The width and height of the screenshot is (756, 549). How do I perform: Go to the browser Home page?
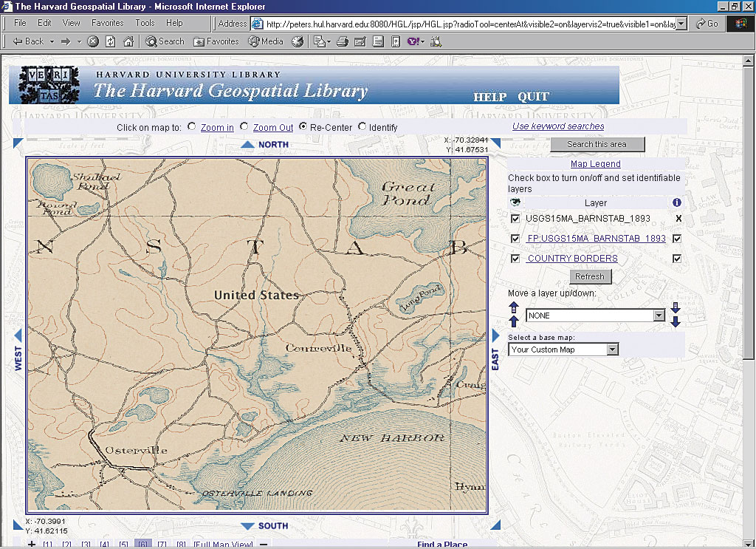(128, 41)
